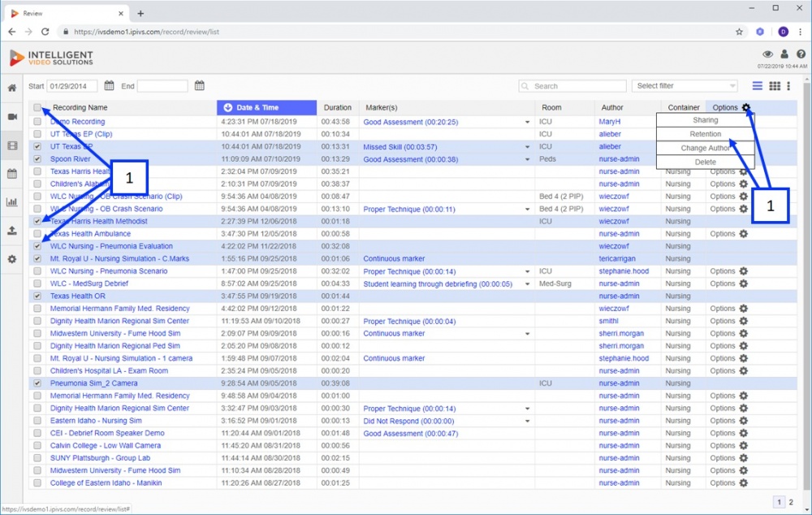Open the Good Assessment (00:20:25) marker
Viewport: 812px width, 515px height.
click(x=411, y=123)
